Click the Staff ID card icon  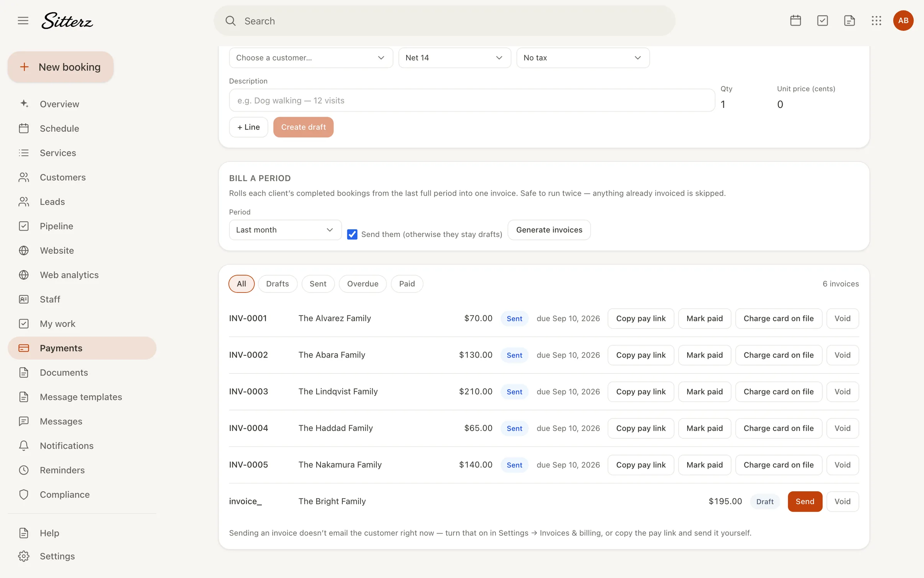(x=24, y=299)
